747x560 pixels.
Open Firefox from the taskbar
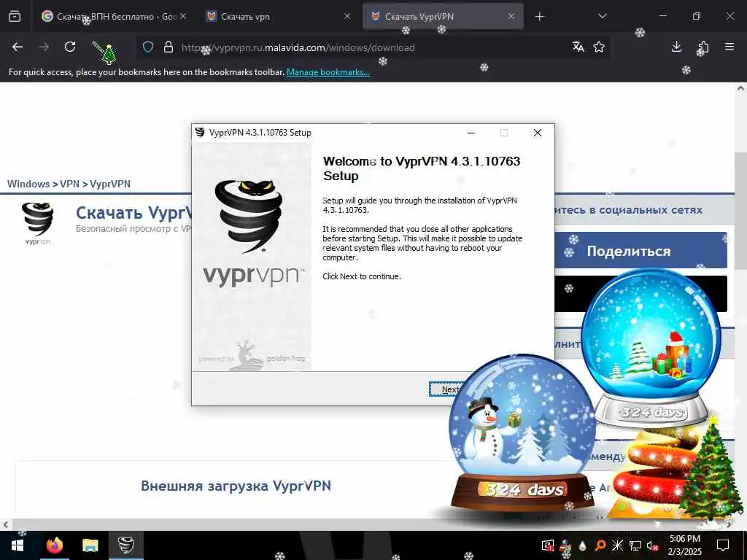(54, 545)
